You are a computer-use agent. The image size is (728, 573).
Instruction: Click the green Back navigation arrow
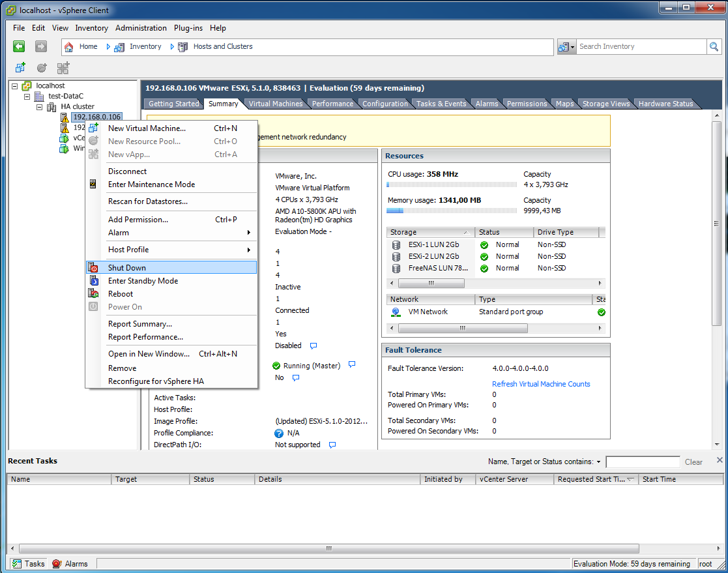pos(19,46)
